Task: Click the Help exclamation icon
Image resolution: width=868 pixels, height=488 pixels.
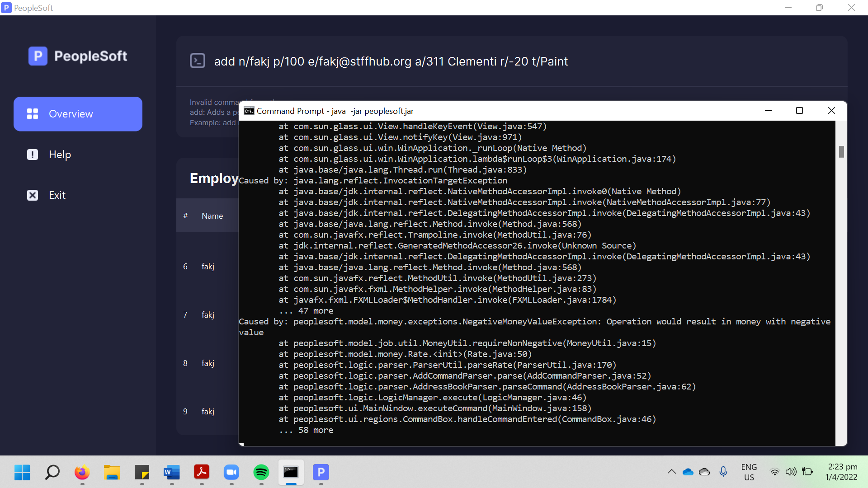Action: (33, 155)
